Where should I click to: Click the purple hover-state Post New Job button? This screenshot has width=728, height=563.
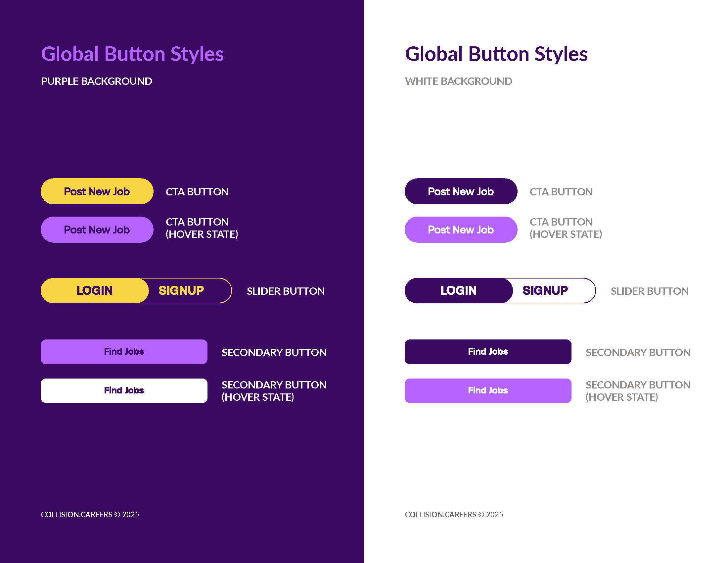pyautogui.click(x=96, y=230)
